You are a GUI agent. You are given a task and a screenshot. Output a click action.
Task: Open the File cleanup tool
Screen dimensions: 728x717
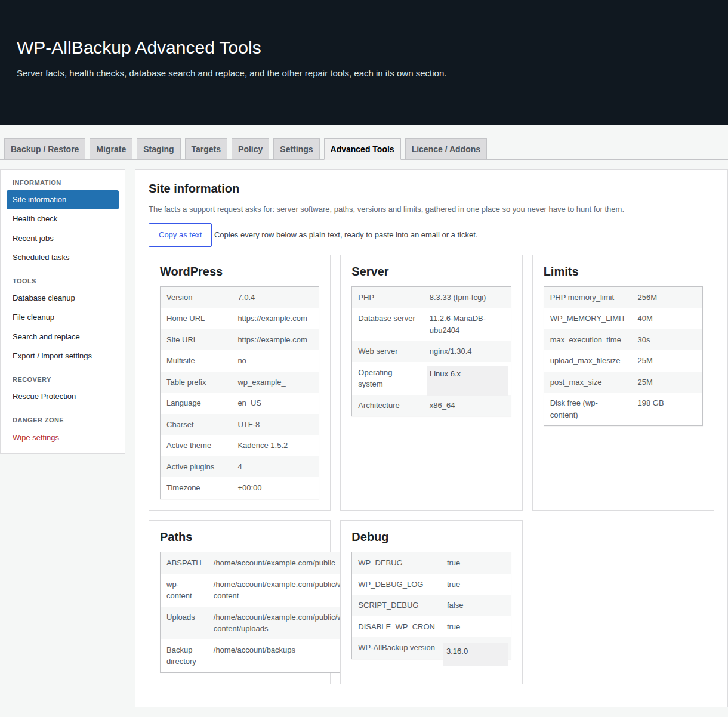[63, 317]
